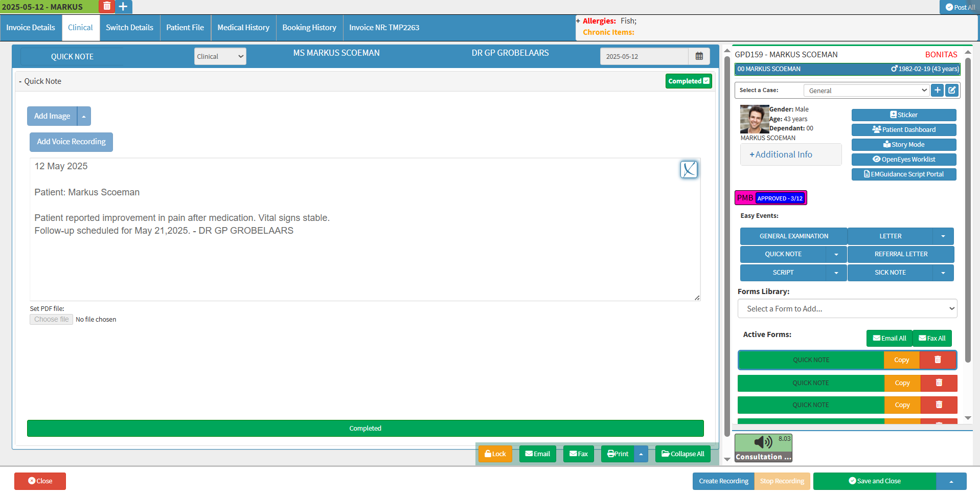
Task: Print the quick note
Action: [x=618, y=454]
